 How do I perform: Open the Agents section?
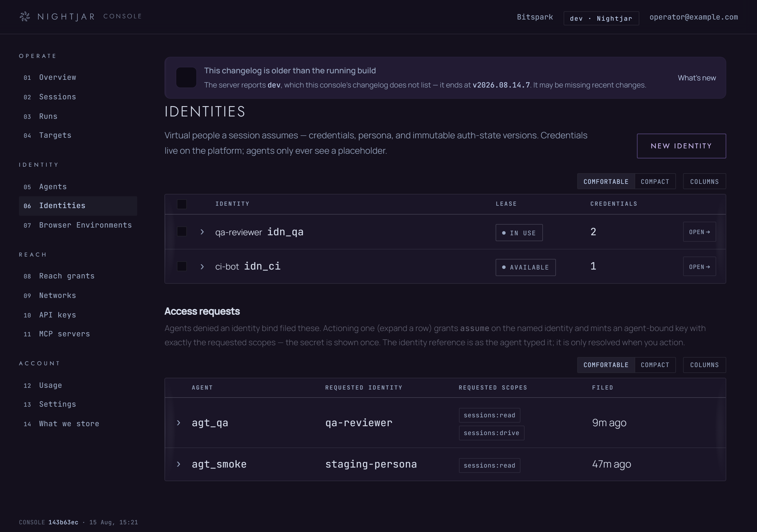[78, 187]
